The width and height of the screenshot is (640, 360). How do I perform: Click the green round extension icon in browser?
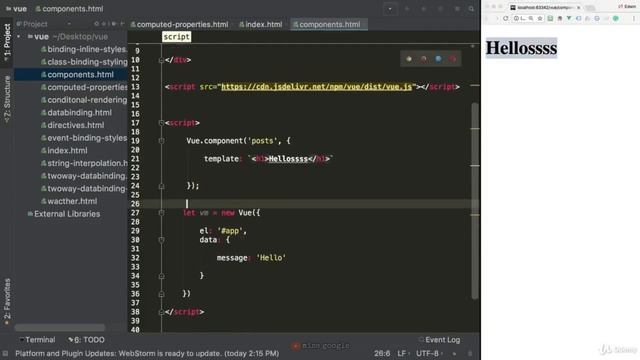click(x=616, y=18)
